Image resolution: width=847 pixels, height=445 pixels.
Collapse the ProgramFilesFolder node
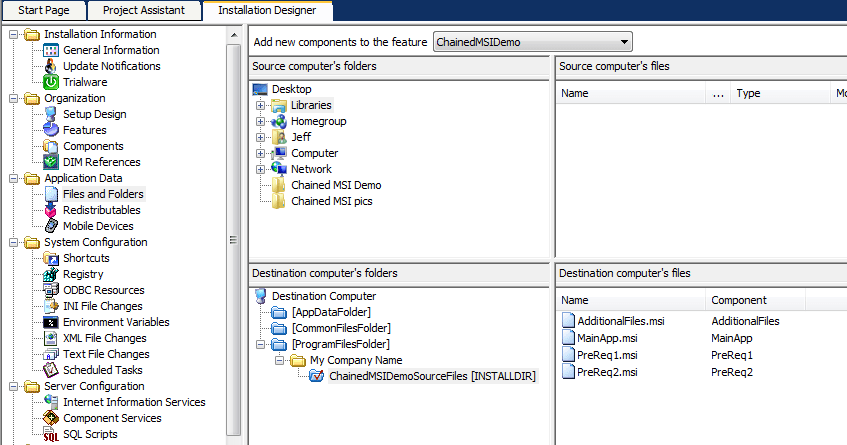pos(260,344)
